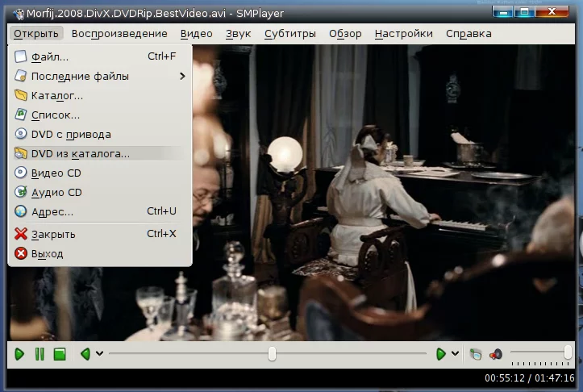Toggle fullscreen mode icon in control bar
583x392 pixels.
[x=476, y=354]
